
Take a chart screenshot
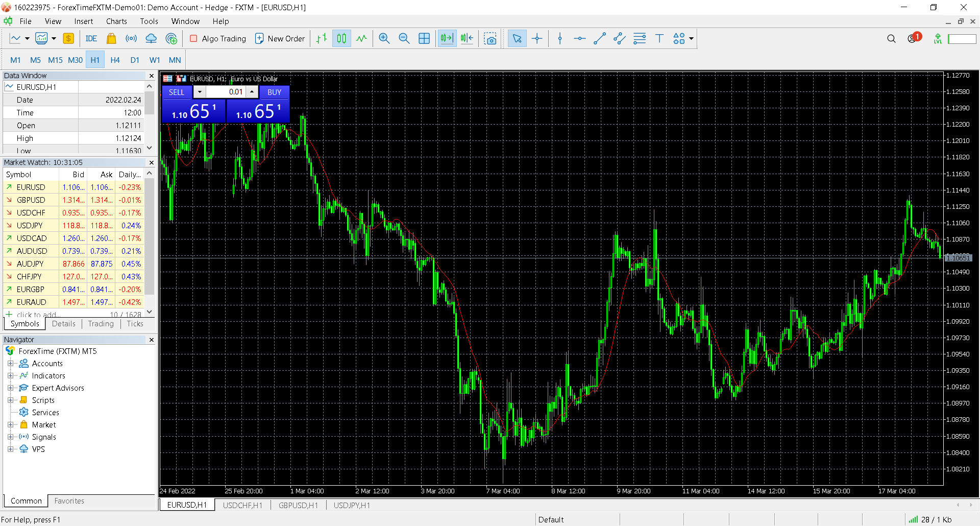tap(490, 38)
